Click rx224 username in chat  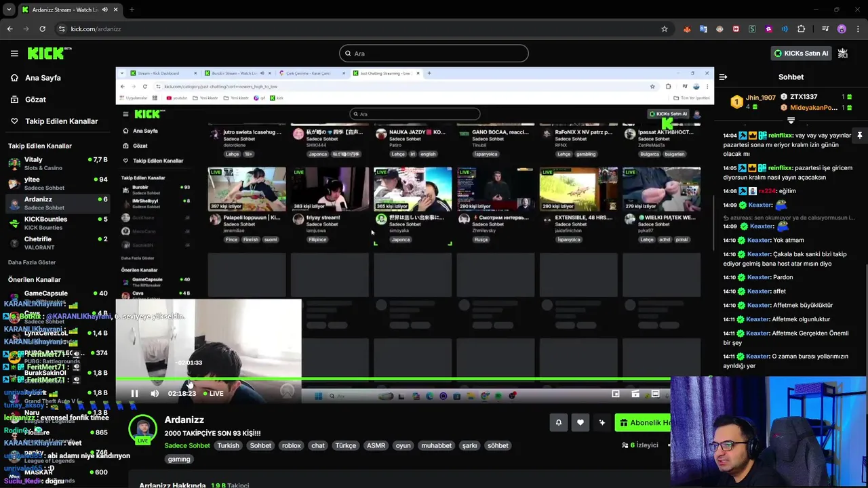point(767,191)
